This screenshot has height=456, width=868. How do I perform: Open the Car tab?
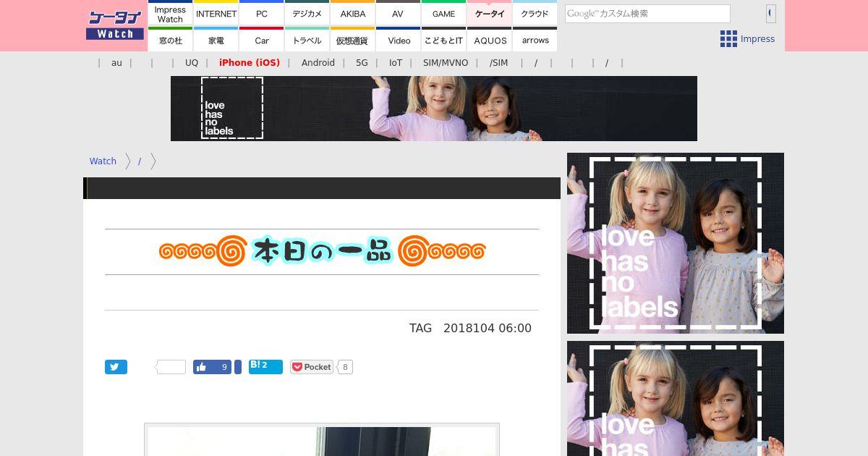point(261,40)
